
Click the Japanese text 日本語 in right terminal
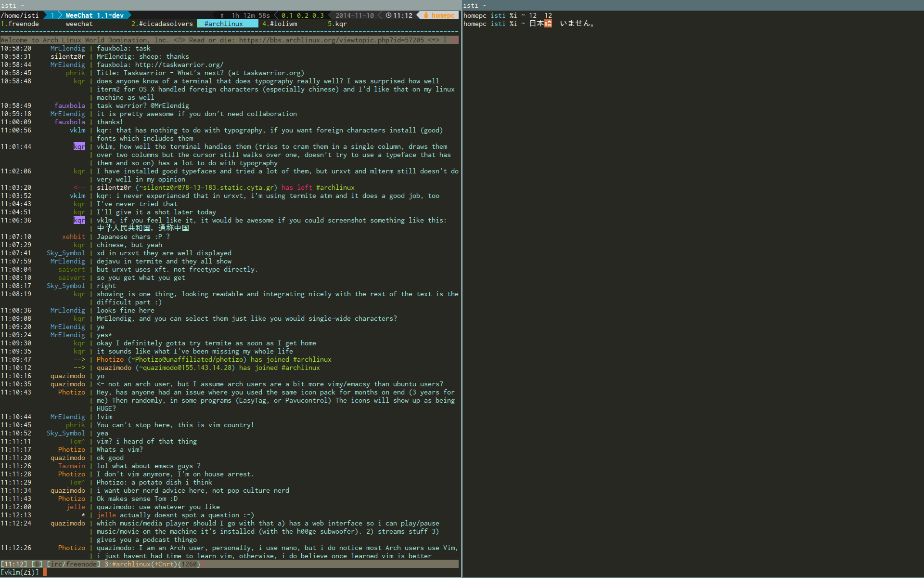[x=540, y=24]
